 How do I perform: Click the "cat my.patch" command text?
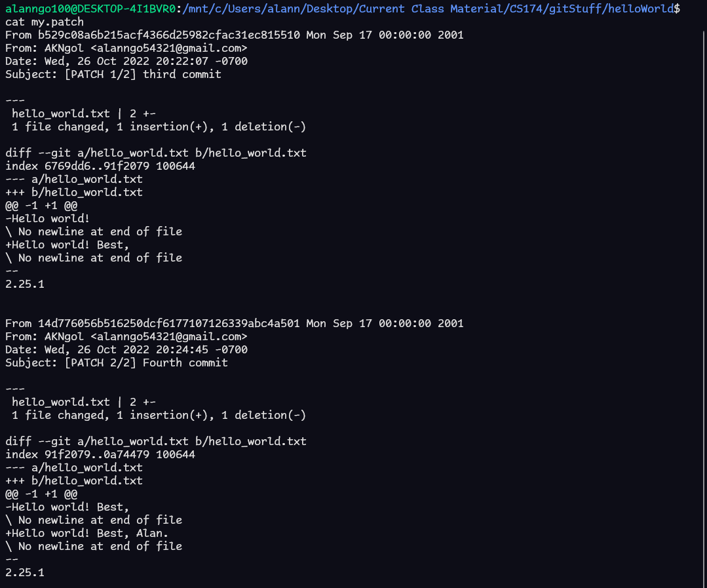(44, 22)
